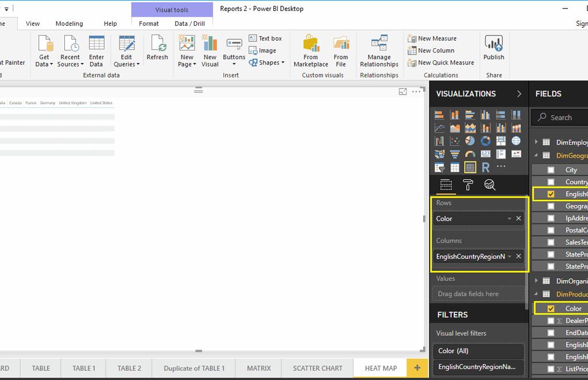Expand the DimEmployee table in Fields
This screenshot has height=380, width=588.
tap(536, 142)
